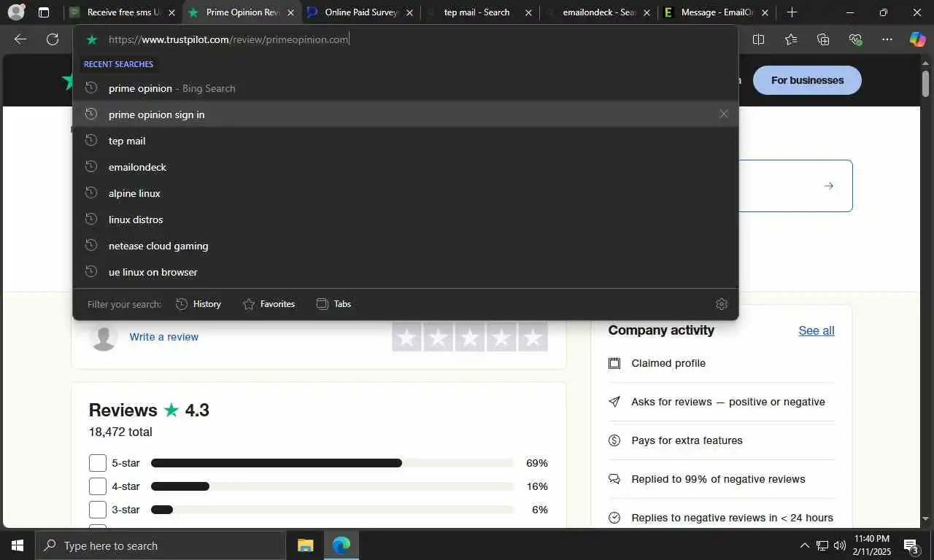Click the fifth star in rating widget
The image size is (934, 560).
pos(533,337)
